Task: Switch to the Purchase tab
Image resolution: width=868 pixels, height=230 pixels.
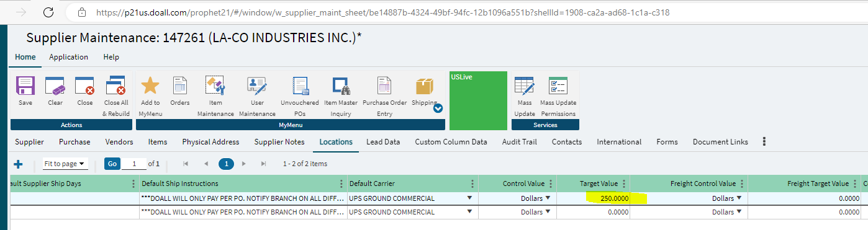Action: pos(75,142)
